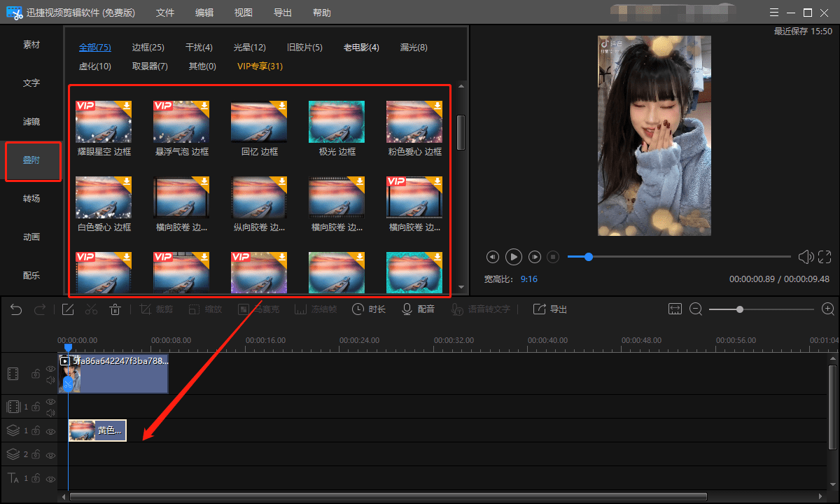Toggle the lock on main video track
Screen dimensions: 840x504
click(x=35, y=374)
